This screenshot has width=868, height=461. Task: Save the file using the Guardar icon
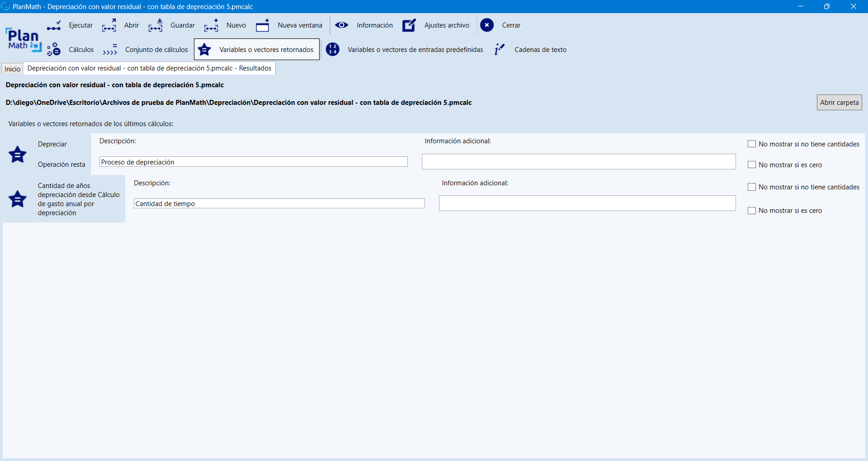155,26
